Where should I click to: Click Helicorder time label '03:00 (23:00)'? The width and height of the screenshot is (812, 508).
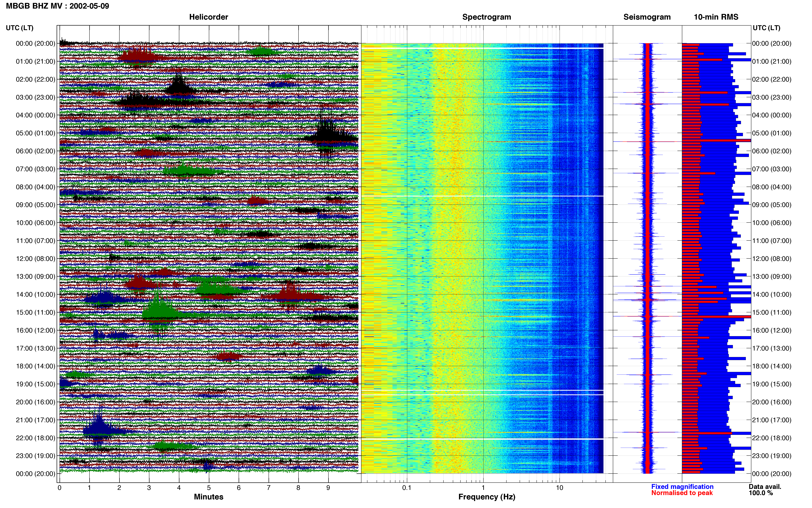36,97
